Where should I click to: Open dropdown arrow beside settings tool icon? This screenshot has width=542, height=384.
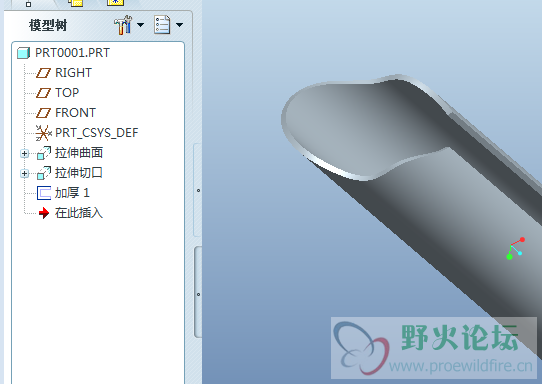click(x=140, y=25)
